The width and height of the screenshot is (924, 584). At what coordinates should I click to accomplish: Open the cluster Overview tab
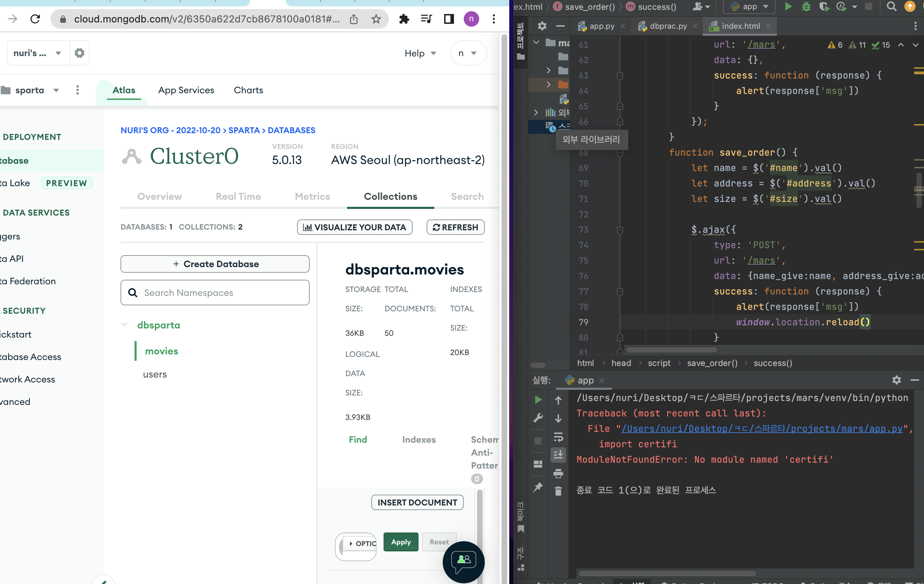pos(160,197)
